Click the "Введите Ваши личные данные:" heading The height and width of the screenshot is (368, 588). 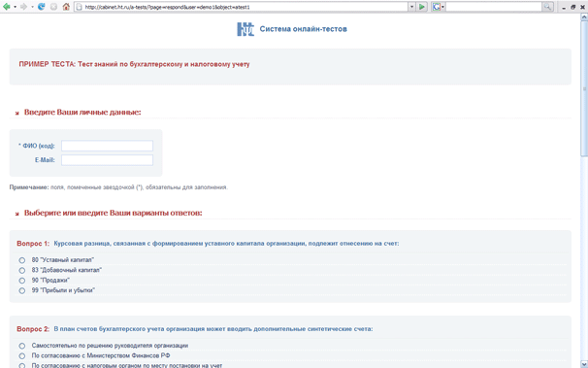pyautogui.click(x=82, y=113)
